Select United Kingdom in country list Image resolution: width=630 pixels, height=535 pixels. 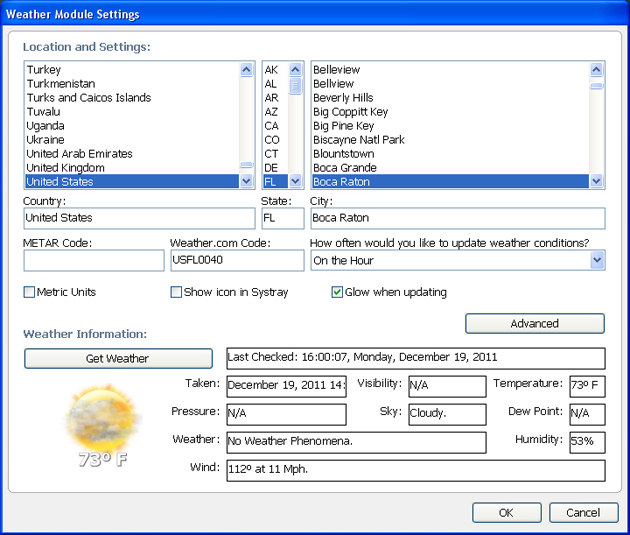[x=66, y=168]
